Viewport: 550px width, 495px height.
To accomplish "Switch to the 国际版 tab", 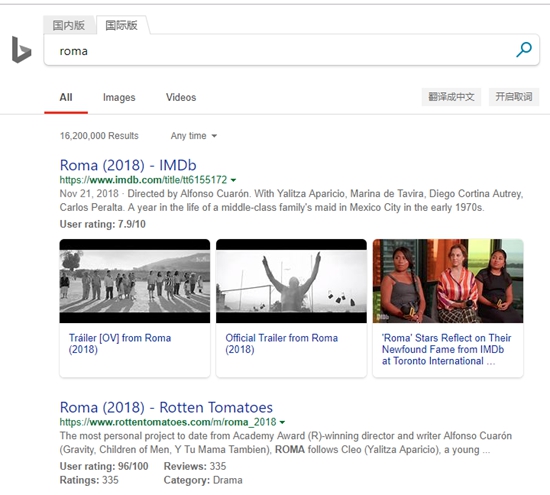I will 121,25.
